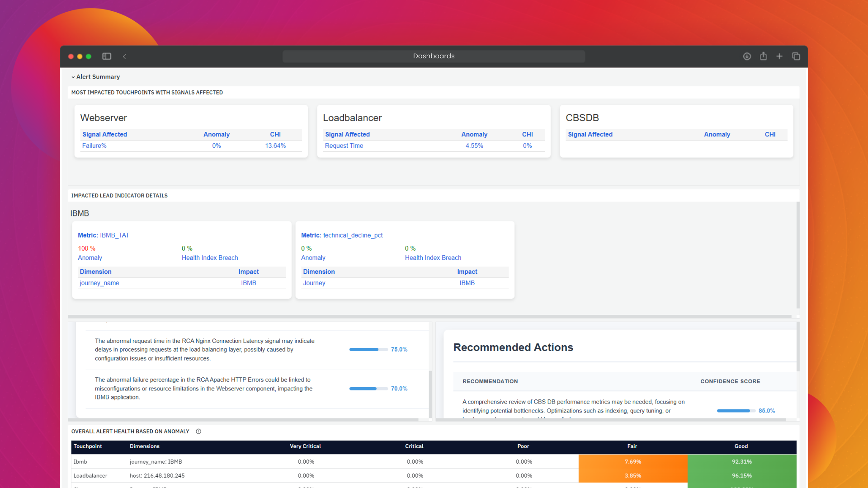Collapse the Alert Summary section
Image resolution: width=868 pixels, height=488 pixels.
(73, 77)
